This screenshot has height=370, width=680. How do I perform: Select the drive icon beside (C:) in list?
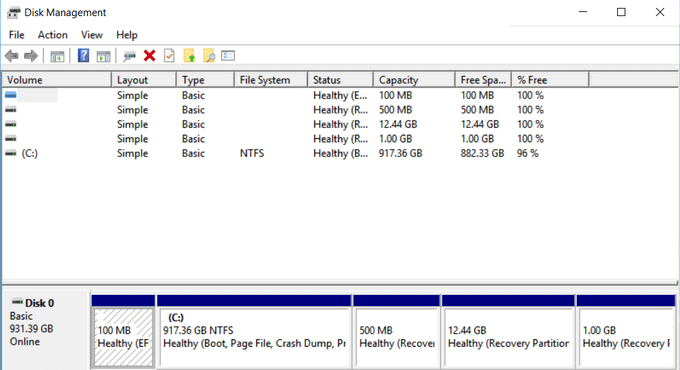click(11, 153)
